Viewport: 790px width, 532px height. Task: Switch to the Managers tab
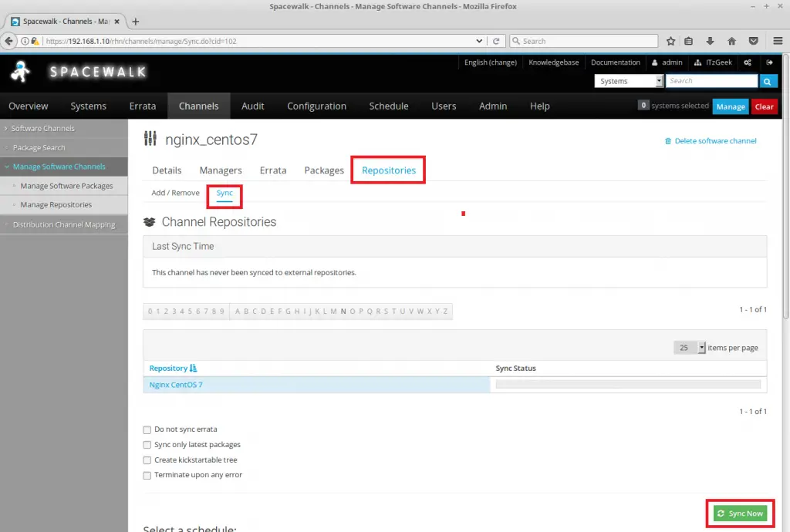(x=221, y=170)
